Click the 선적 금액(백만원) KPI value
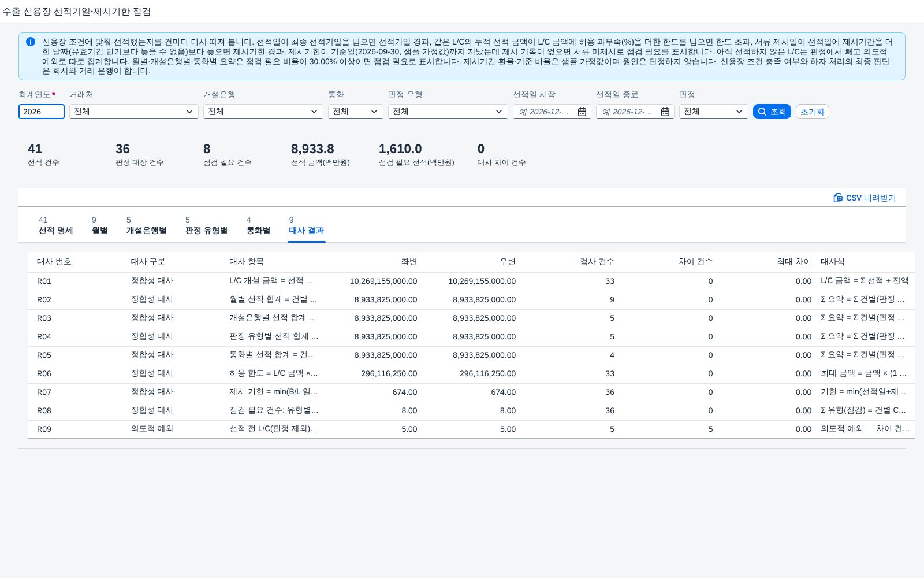 (x=312, y=149)
